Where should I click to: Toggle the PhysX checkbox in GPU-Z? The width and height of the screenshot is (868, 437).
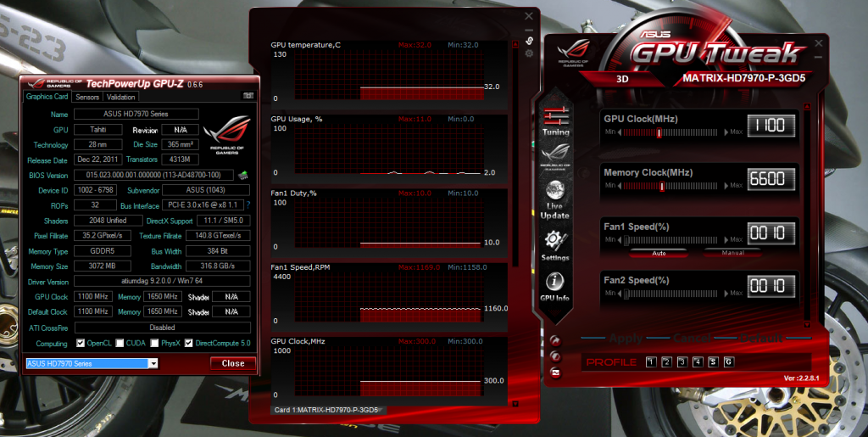coord(154,343)
